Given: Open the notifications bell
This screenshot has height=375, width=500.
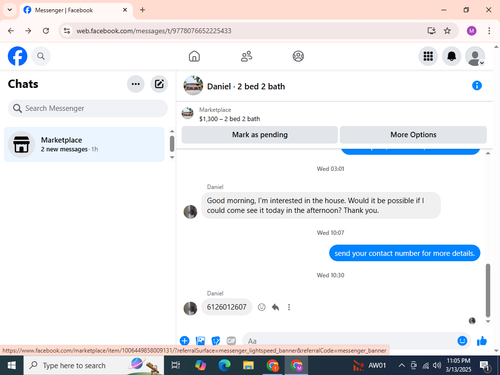Looking at the screenshot, I should click(451, 56).
